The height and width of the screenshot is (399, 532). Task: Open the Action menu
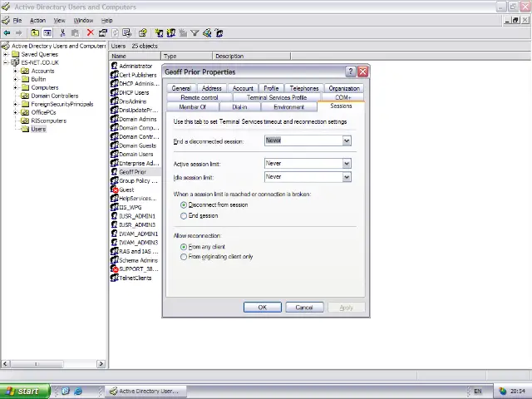pyautogui.click(x=37, y=20)
